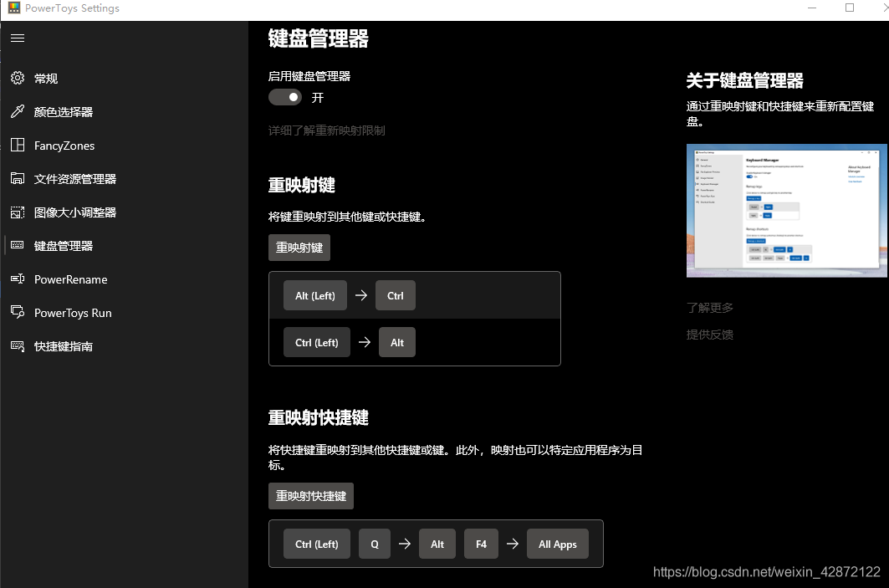Viewport: 889px width, 588px height.
Task: Click the 图像大小调整器 sidebar icon
Action: pyautogui.click(x=18, y=212)
